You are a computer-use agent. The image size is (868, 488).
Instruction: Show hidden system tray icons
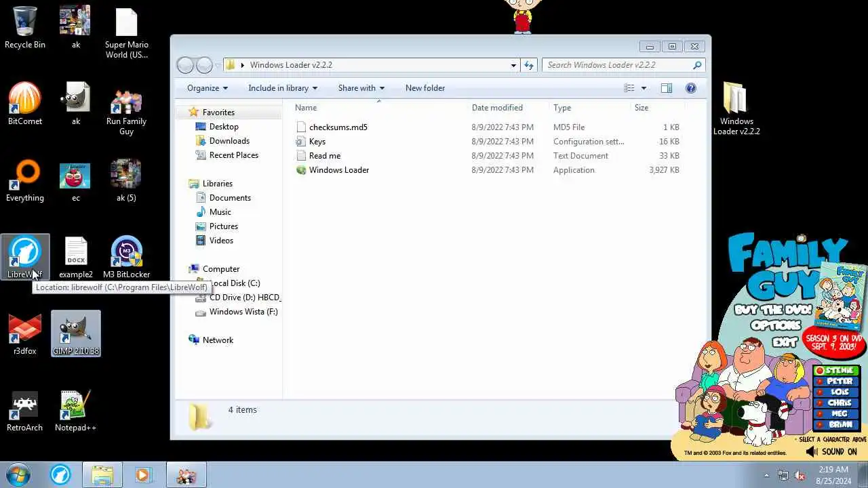click(x=767, y=475)
